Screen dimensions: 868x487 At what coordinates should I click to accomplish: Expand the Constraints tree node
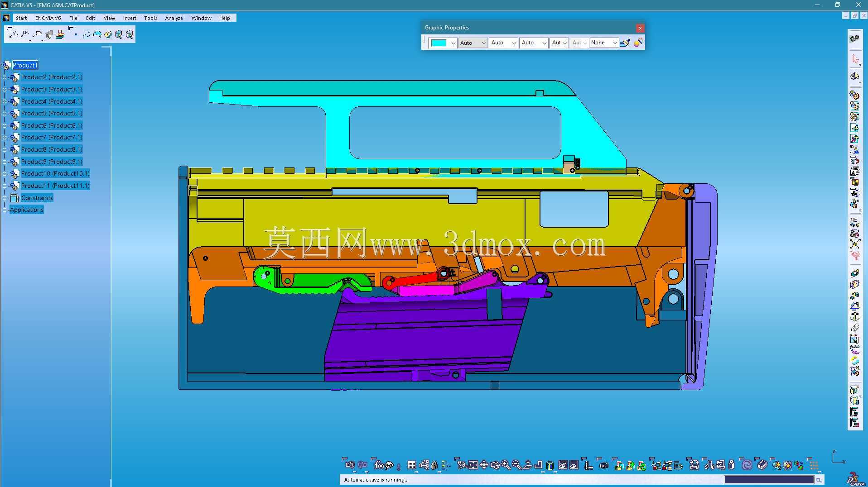pos(5,198)
